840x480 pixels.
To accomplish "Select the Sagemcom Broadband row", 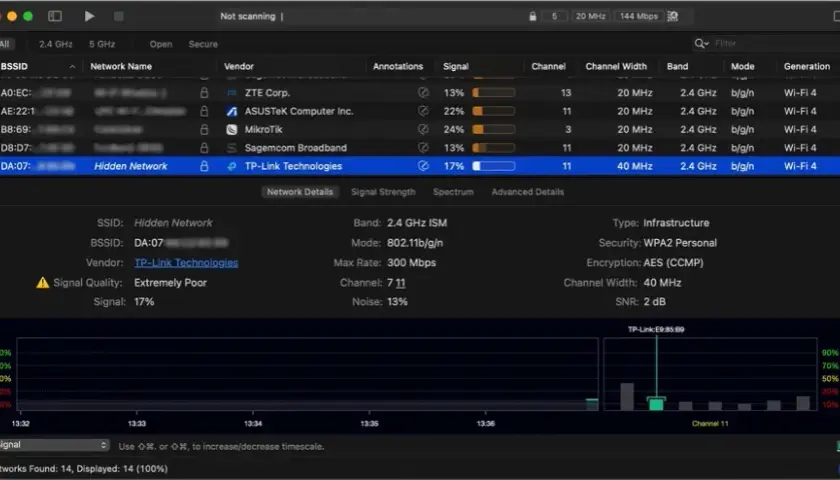I will (420, 147).
